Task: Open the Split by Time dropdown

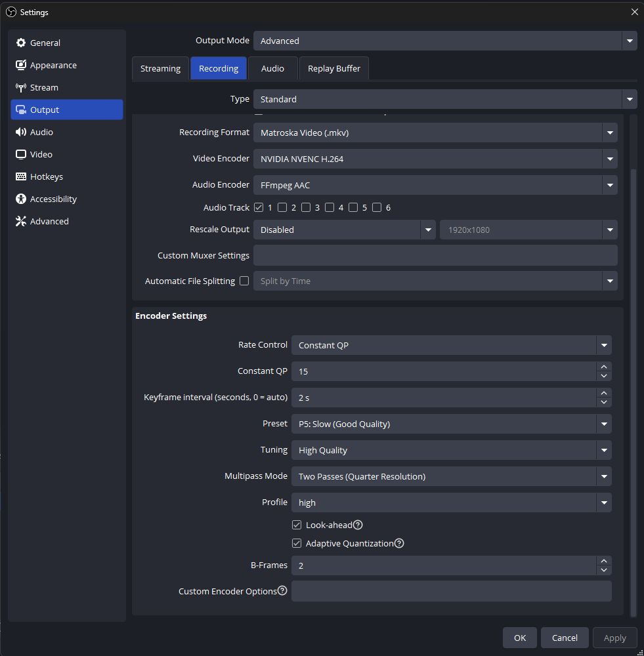Action: (x=435, y=281)
